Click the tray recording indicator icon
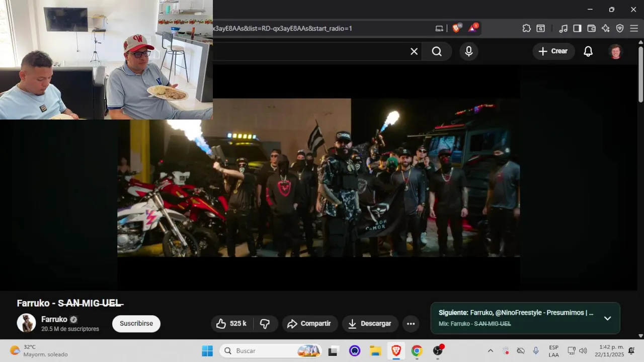Image resolution: width=644 pixels, height=362 pixels. 506,351
